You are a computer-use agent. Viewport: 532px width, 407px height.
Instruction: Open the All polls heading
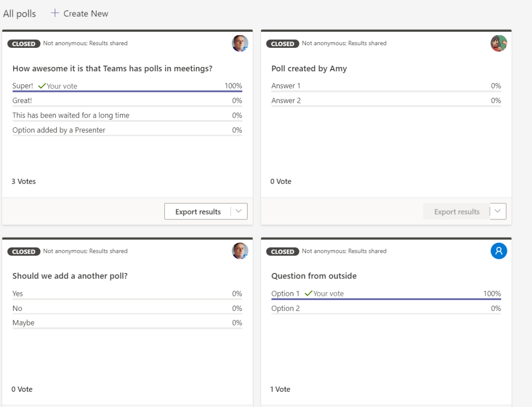tap(20, 14)
